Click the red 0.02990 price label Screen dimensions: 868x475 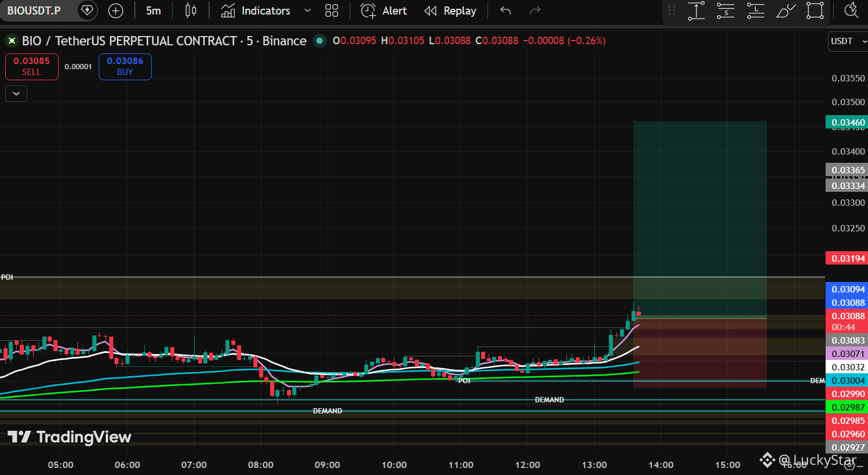click(x=847, y=394)
